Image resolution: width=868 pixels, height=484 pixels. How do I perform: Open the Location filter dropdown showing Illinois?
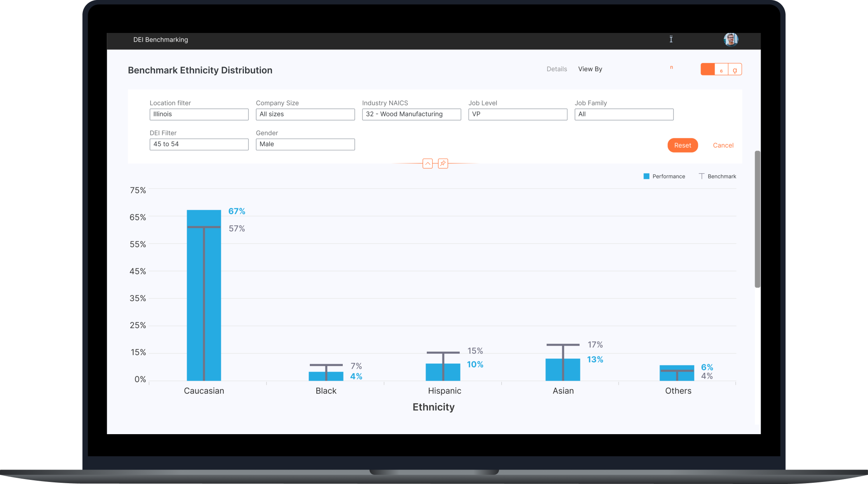pyautogui.click(x=199, y=114)
